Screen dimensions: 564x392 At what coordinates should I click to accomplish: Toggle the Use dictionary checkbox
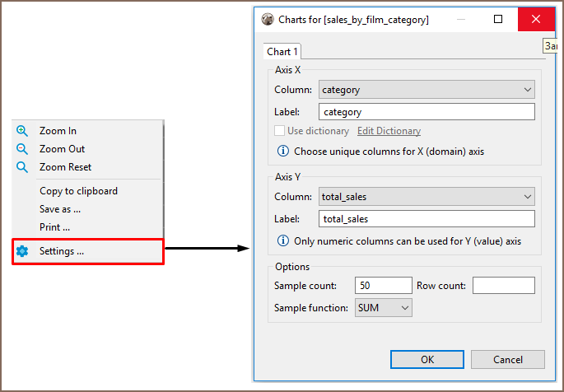coord(279,131)
